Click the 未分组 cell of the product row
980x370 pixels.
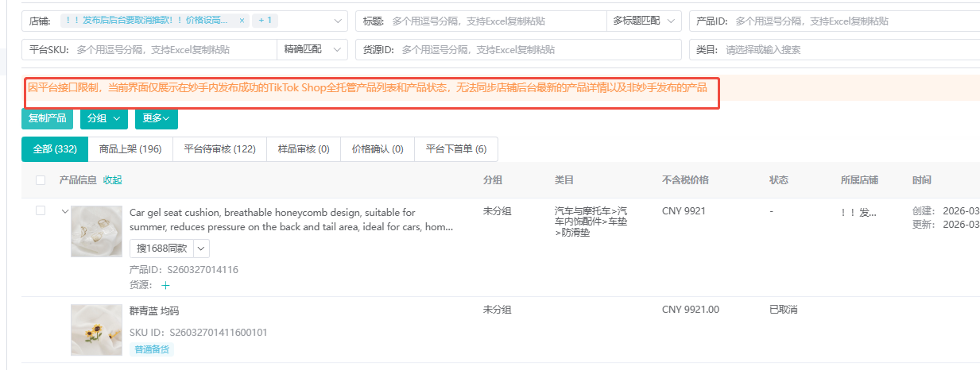tap(497, 211)
